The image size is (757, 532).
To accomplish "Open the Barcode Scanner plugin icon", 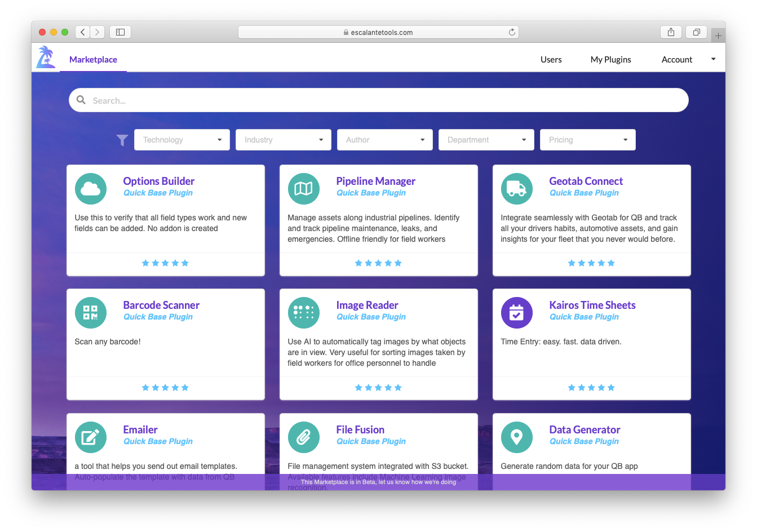I will pyautogui.click(x=91, y=313).
